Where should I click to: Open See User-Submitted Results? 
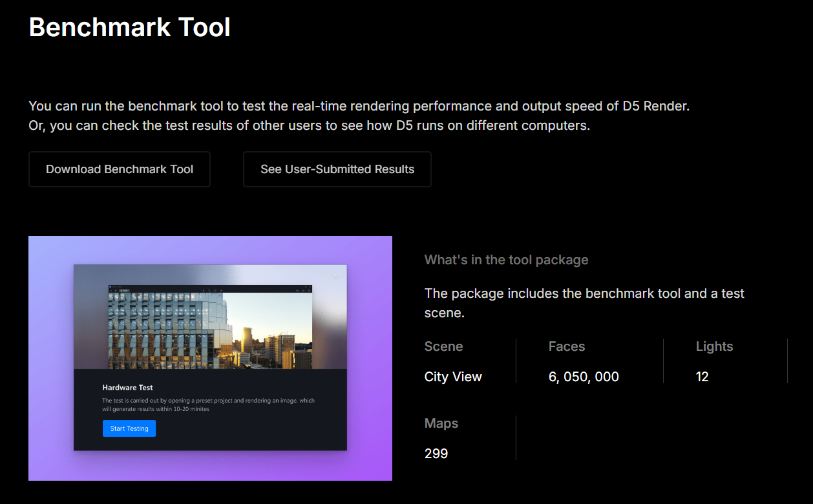pos(337,169)
